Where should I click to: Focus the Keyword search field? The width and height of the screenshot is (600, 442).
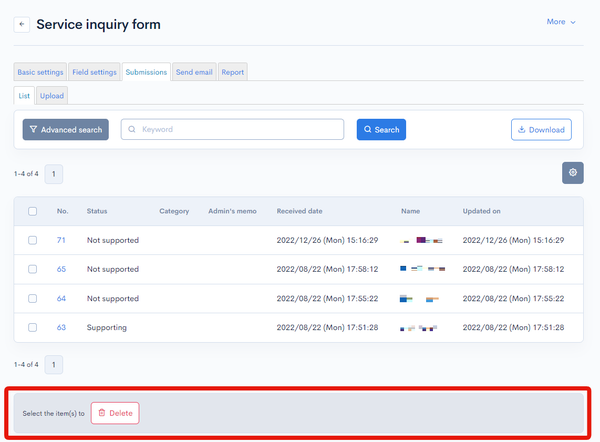pos(232,129)
